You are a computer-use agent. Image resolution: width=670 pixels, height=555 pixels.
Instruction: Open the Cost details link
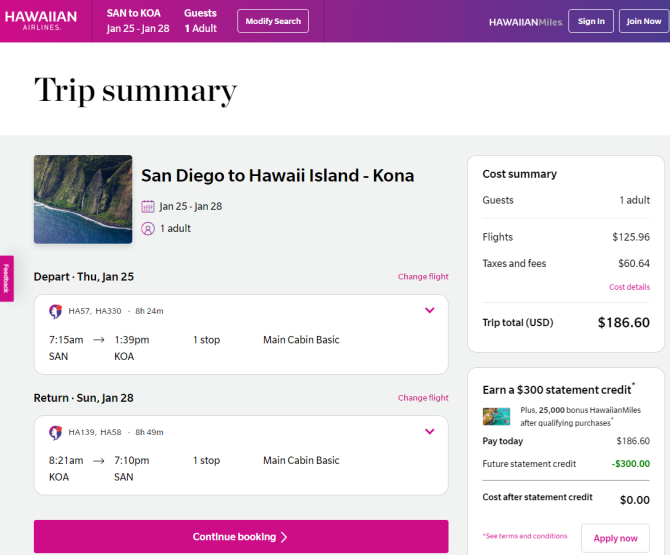coord(629,287)
